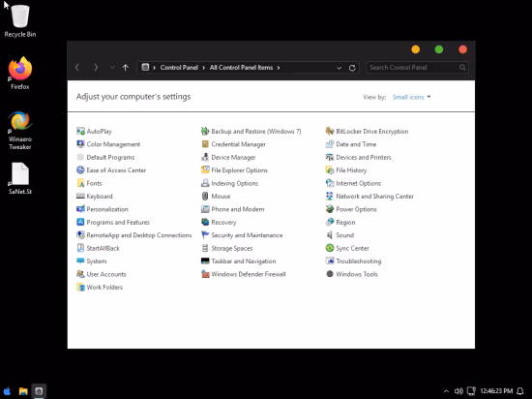Open Security and Maintenance link
The image size is (532, 399).
(x=247, y=235)
